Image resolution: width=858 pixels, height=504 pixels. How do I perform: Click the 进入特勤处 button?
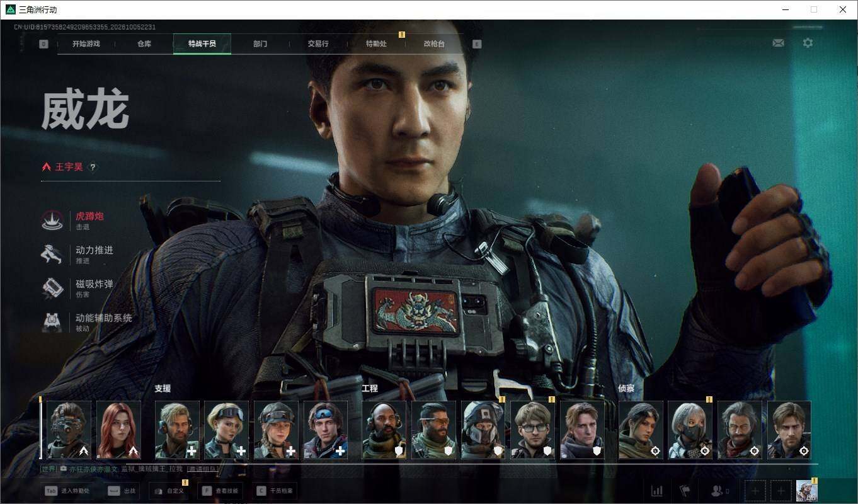[68, 490]
